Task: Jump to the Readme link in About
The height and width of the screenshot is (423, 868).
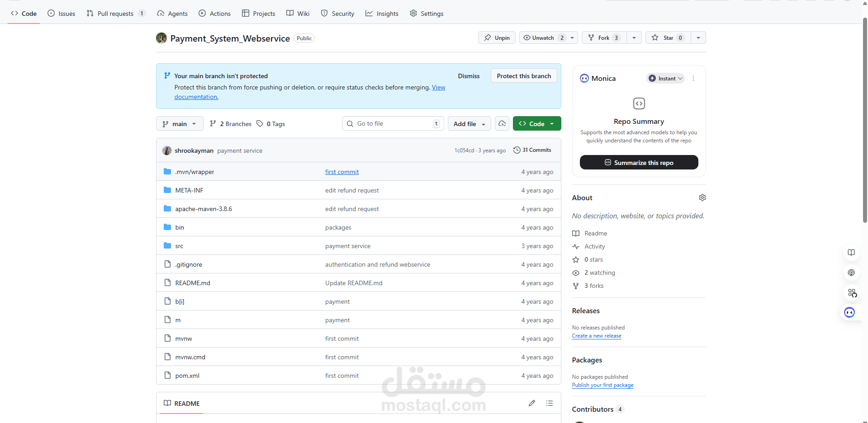Action: click(x=590, y=233)
